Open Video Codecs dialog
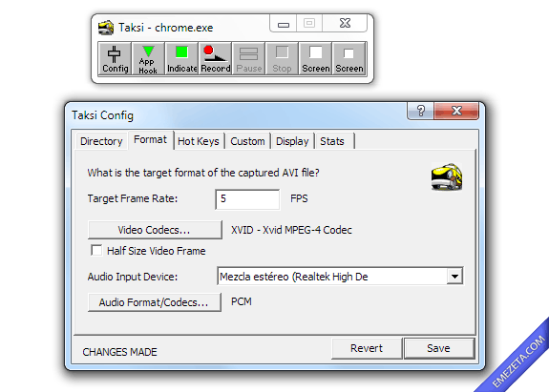Viewport: 549px width, 392px height. [155, 230]
